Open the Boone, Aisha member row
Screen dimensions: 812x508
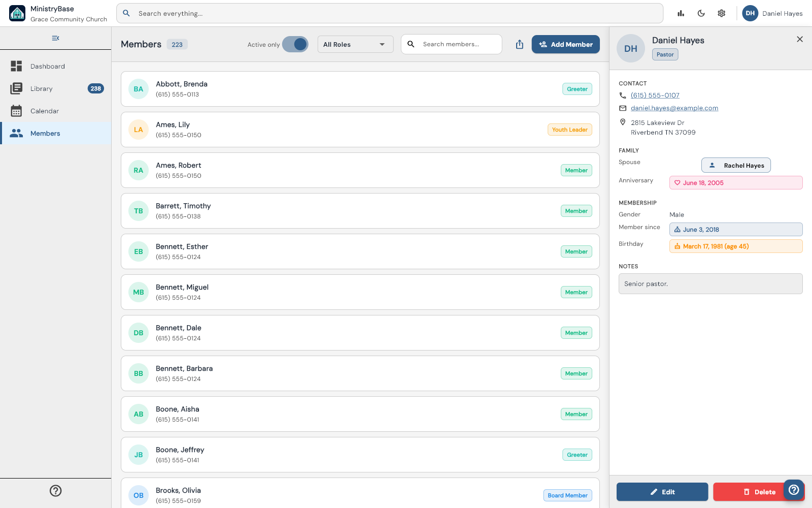pos(360,414)
